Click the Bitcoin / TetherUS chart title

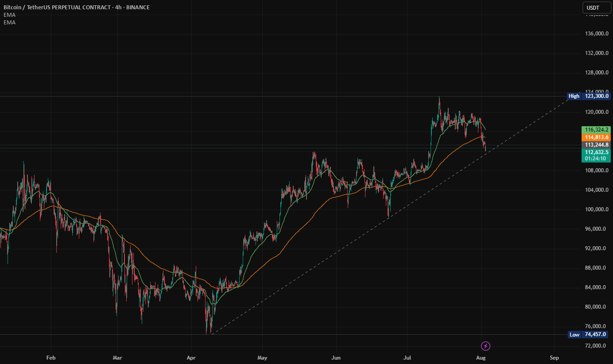click(76, 7)
